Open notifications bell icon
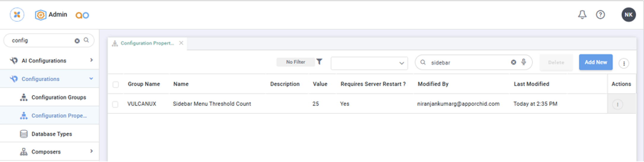This screenshot has height=162, width=644. (582, 15)
